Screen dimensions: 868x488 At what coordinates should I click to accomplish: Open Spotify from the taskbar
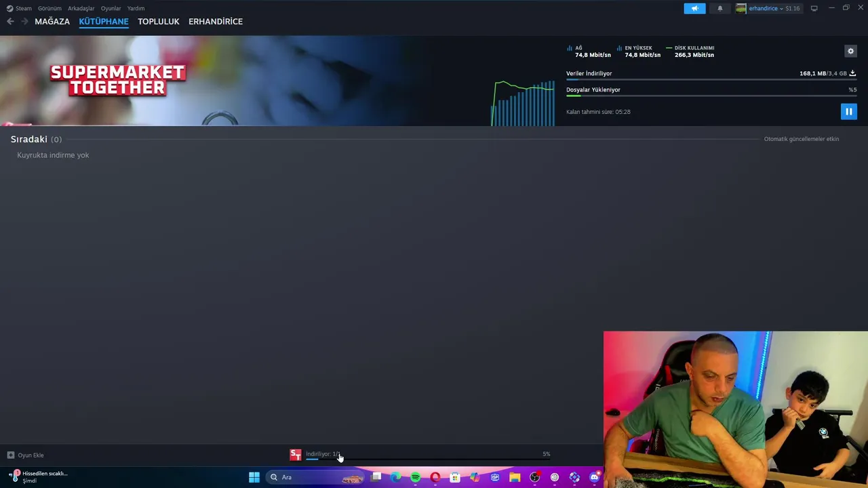[416, 477]
